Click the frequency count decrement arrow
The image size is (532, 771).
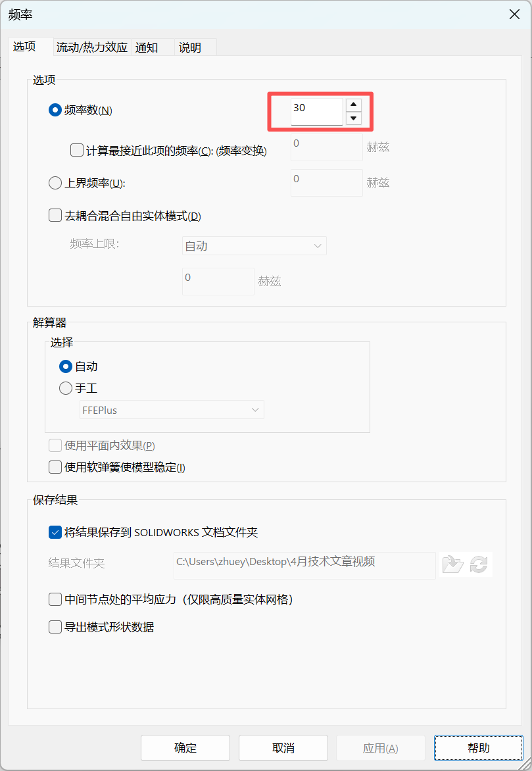pos(354,118)
